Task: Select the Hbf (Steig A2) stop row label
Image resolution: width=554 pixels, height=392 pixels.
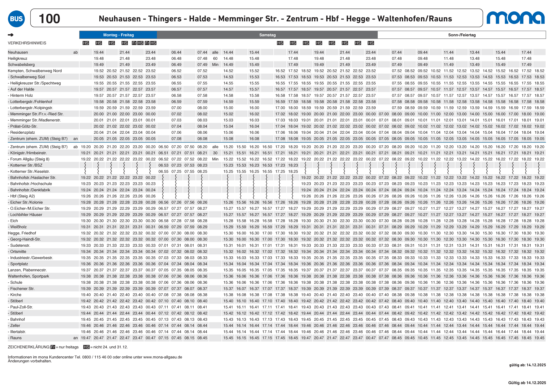Action: pos(22,196)
